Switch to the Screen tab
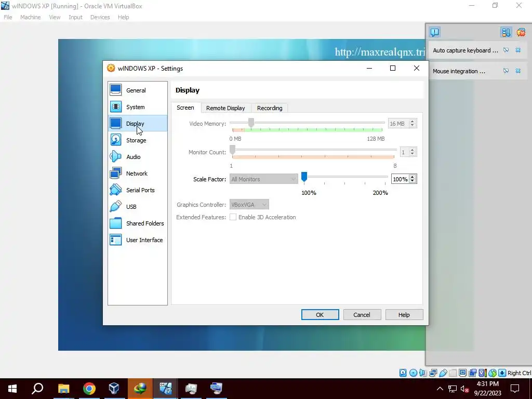 [185, 108]
